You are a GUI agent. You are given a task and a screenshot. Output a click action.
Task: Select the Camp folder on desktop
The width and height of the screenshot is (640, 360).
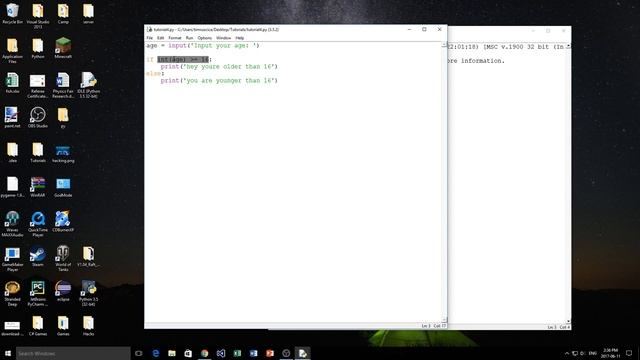point(63,14)
